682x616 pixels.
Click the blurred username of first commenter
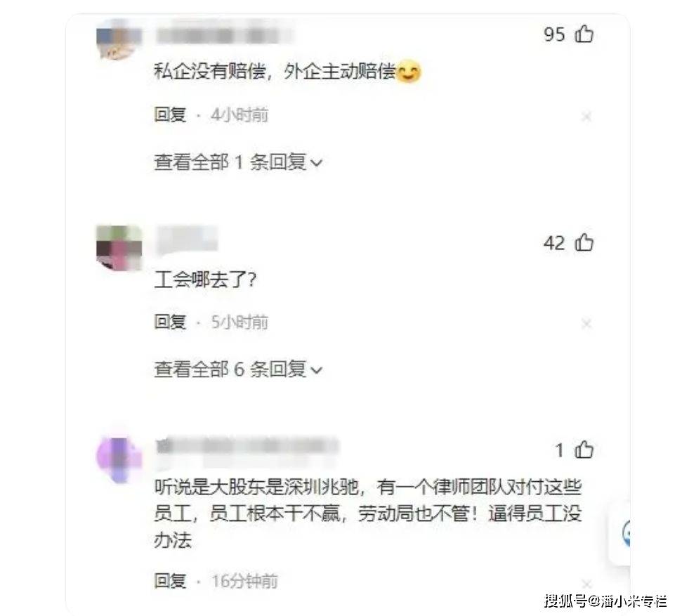224,35
